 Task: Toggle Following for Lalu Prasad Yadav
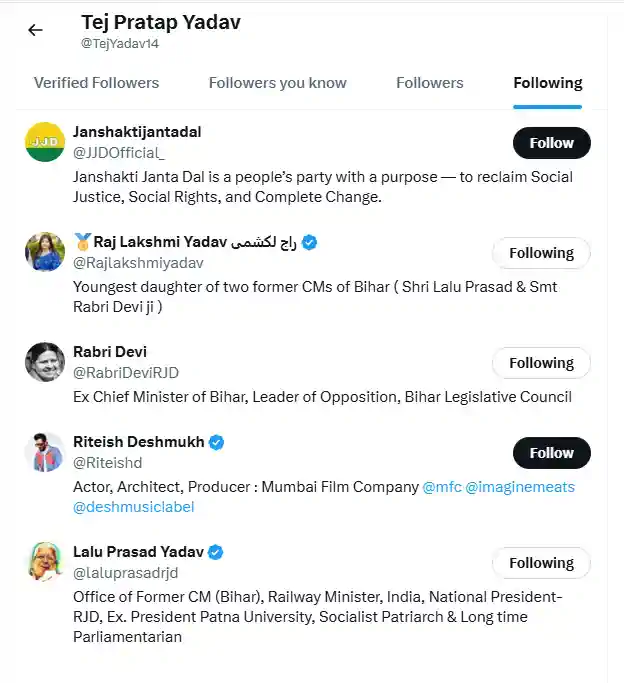(541, 563)
